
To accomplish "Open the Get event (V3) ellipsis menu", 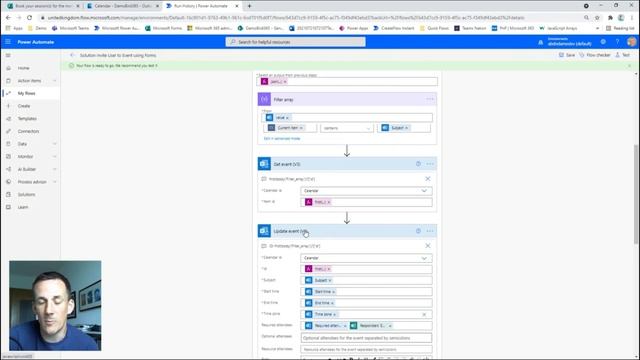I will pos(430,164).
